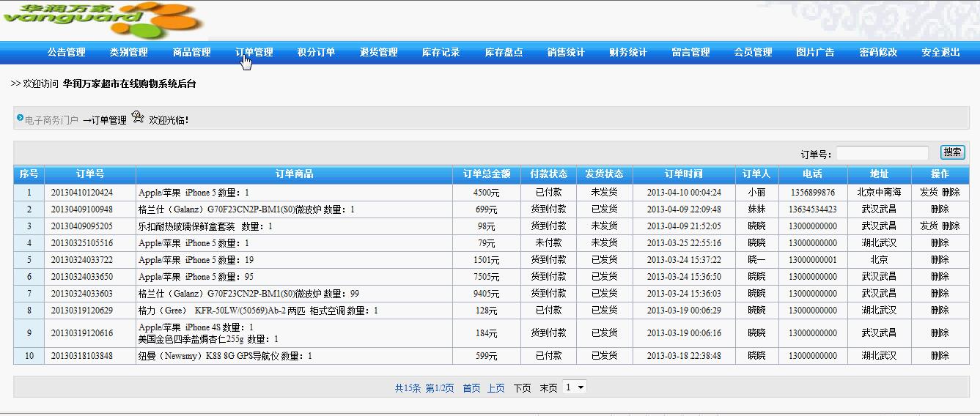Select 留言管理 in the navigation bar
The image size is (980, 416).
690,53
